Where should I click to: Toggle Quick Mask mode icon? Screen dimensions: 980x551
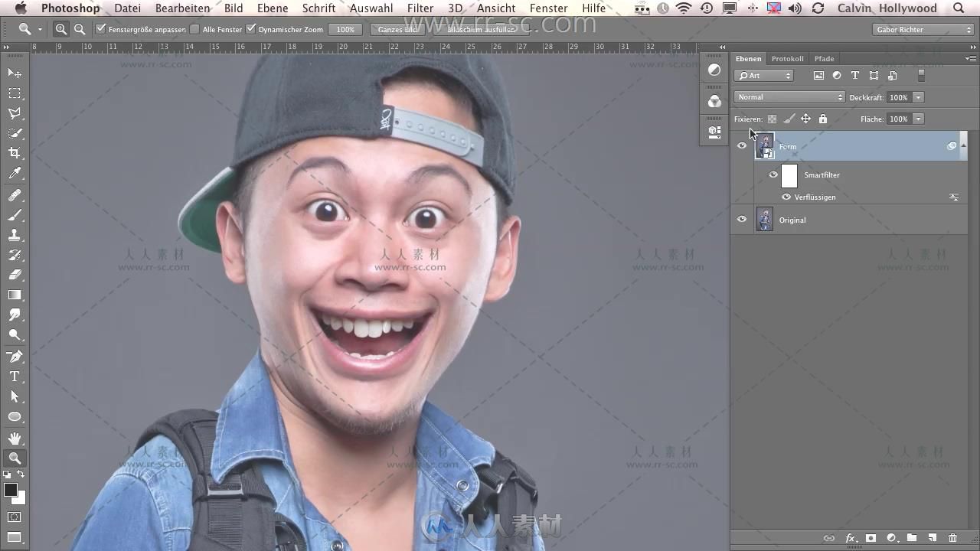[15, 517]
